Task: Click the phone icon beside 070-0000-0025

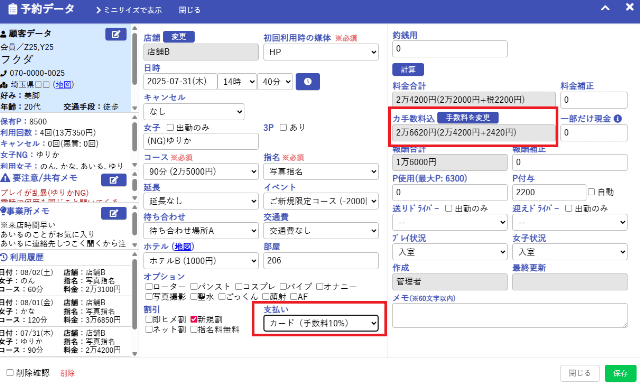Action: coord(4,73)
